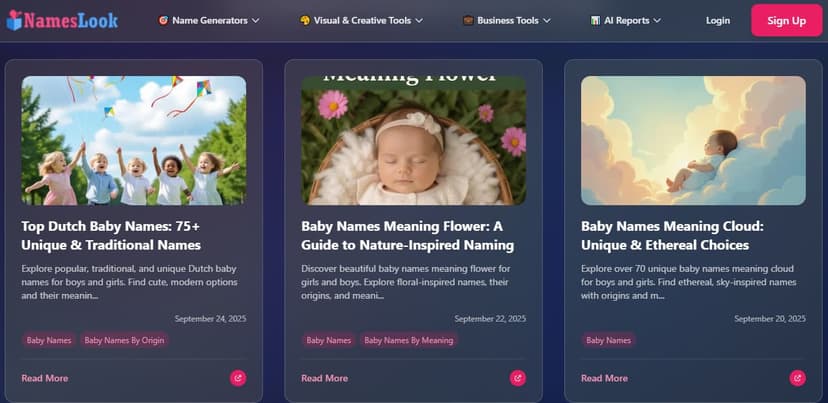Viewport: 828px width, 403px height.
Task: Expand the Name Generators dropdown chevron
Action: pos(255,20)
